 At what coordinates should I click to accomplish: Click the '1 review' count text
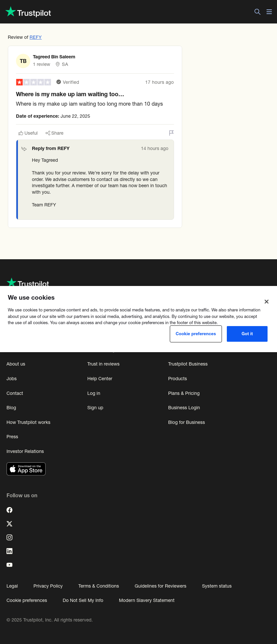pos(41,64)
